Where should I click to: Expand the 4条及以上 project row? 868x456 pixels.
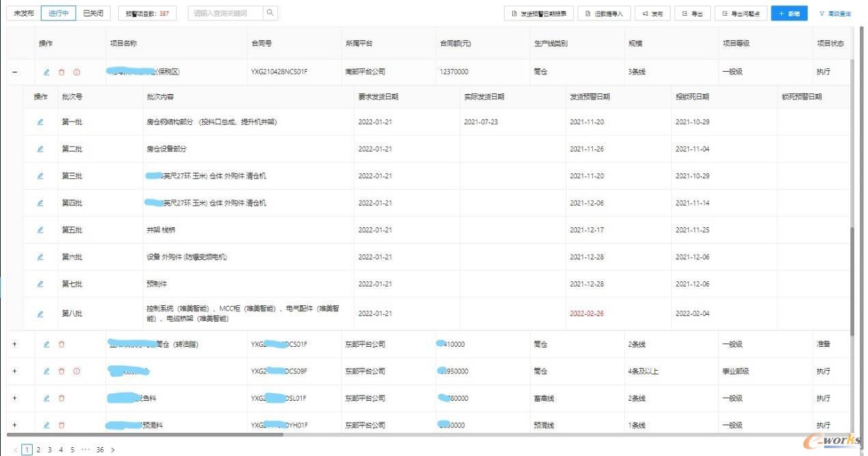(15, 371)
